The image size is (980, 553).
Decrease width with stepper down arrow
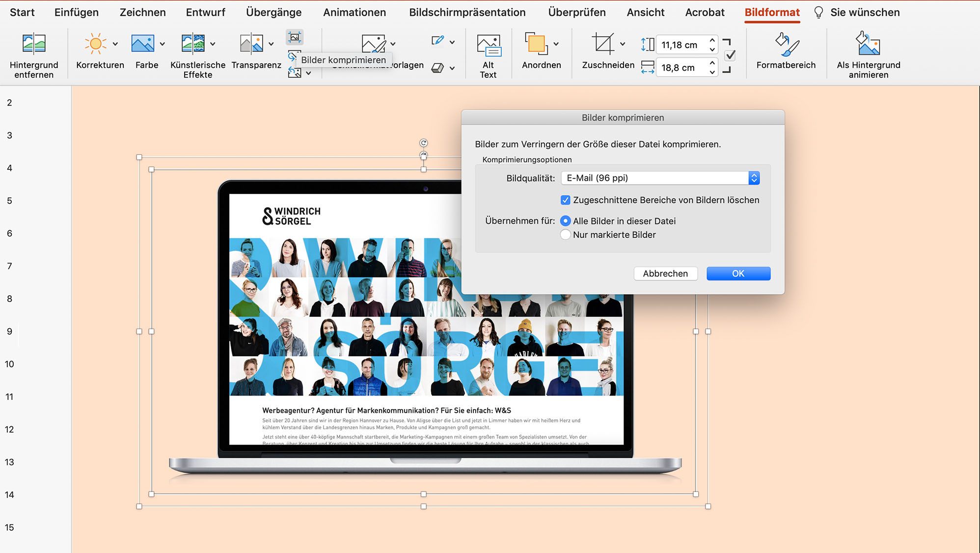tap(712, 72)
